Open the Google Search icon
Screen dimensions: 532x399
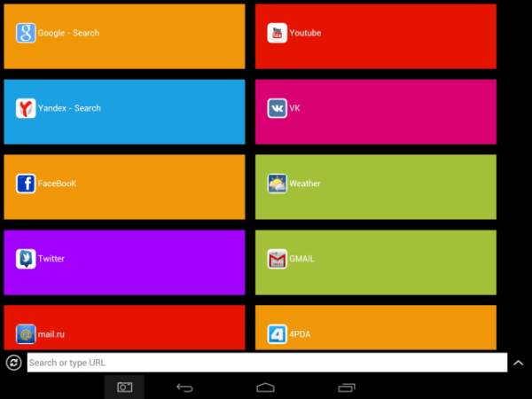(26, 33)
